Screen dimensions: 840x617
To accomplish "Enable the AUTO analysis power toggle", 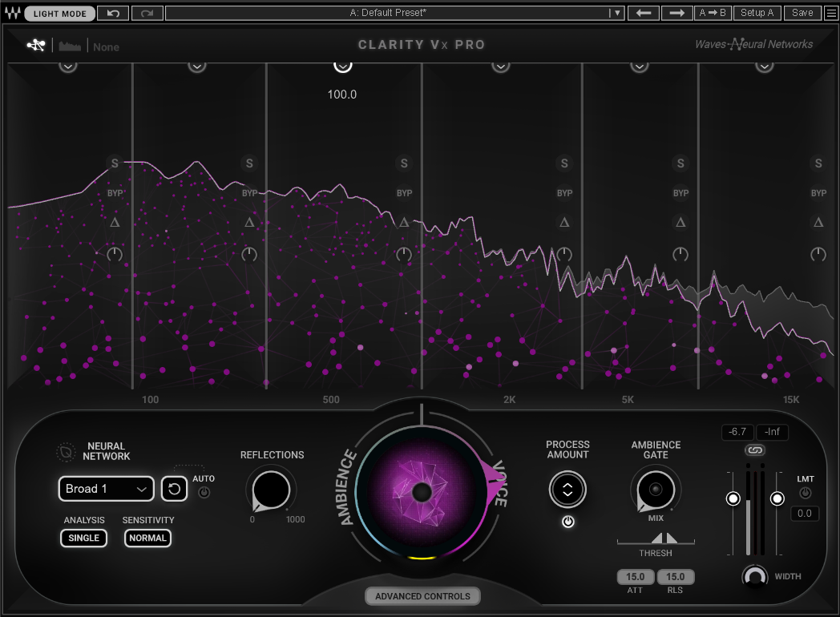I will [x=204, y=491].
